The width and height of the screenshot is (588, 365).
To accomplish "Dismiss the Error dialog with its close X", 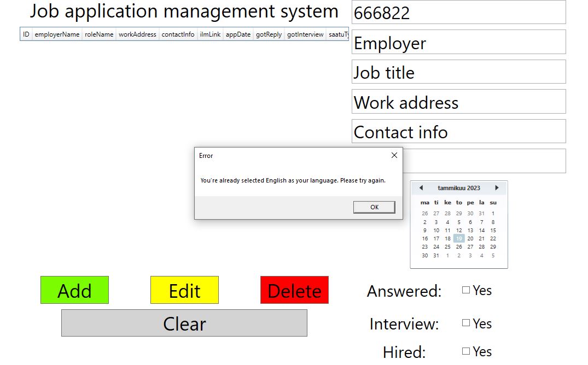I will tap(394, 155).
